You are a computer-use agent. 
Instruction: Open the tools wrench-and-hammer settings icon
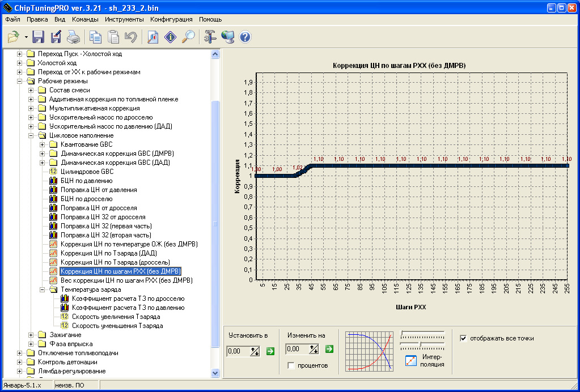tap(211, 37)
